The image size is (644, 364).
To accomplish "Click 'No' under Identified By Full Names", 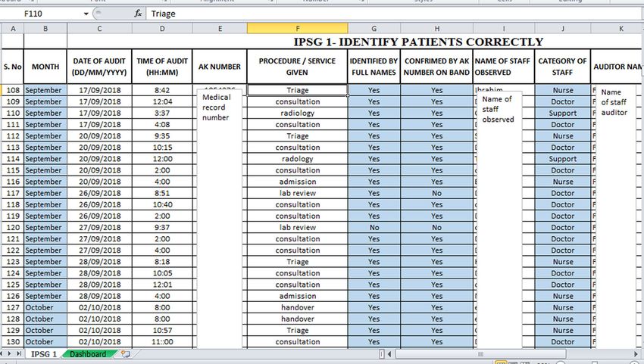I will pos(374,227).
